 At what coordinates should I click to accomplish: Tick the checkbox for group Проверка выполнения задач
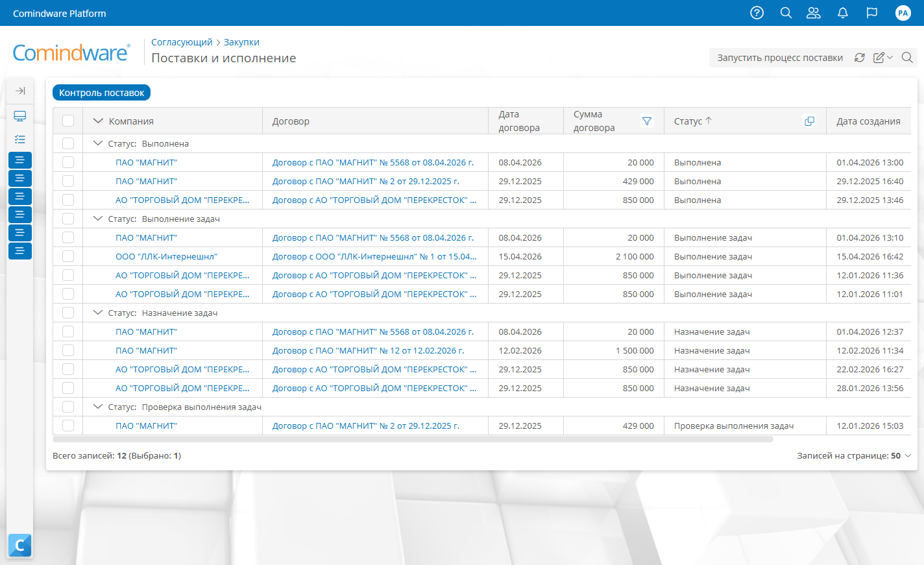68,407
